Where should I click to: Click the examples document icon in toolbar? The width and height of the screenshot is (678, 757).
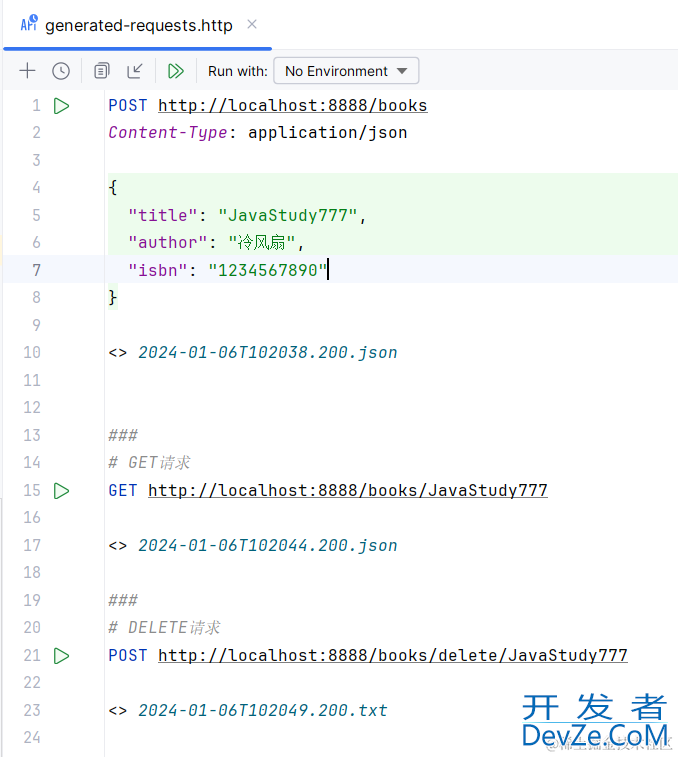coord(101,70)
